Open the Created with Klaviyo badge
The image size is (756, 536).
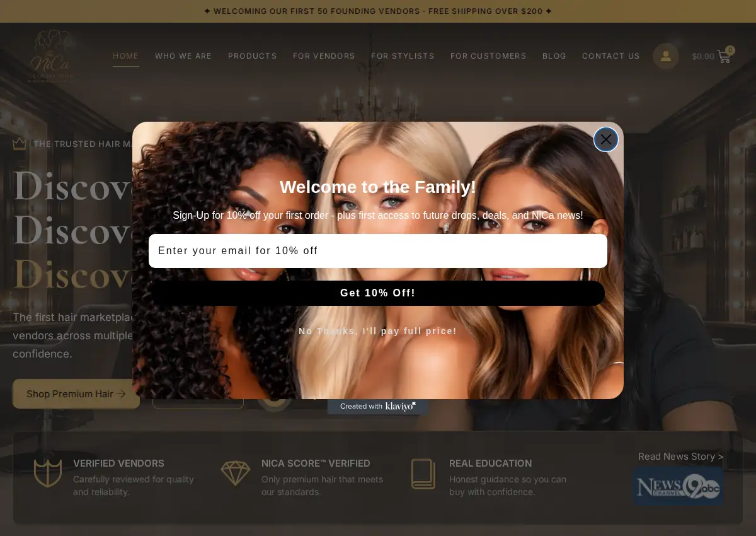378,406
